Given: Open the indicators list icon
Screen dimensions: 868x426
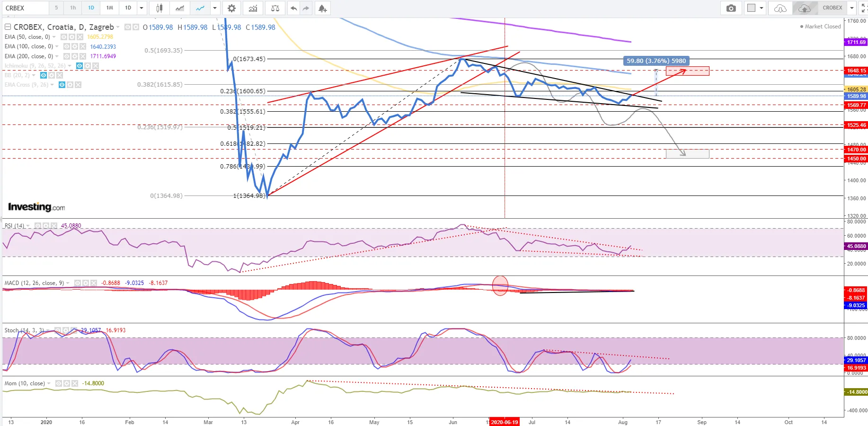Looking at the screenshot, I should tap(253, 8).
